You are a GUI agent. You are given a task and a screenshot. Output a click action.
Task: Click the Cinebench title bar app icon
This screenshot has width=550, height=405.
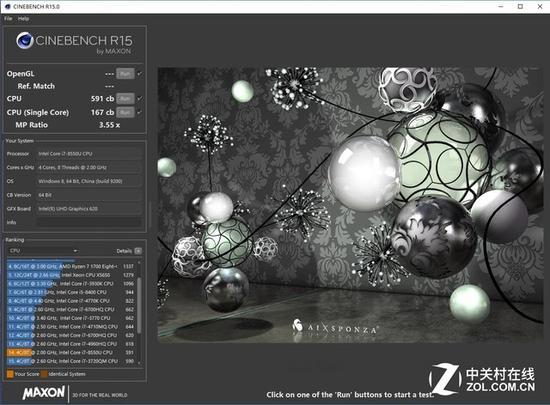[7, 6]
